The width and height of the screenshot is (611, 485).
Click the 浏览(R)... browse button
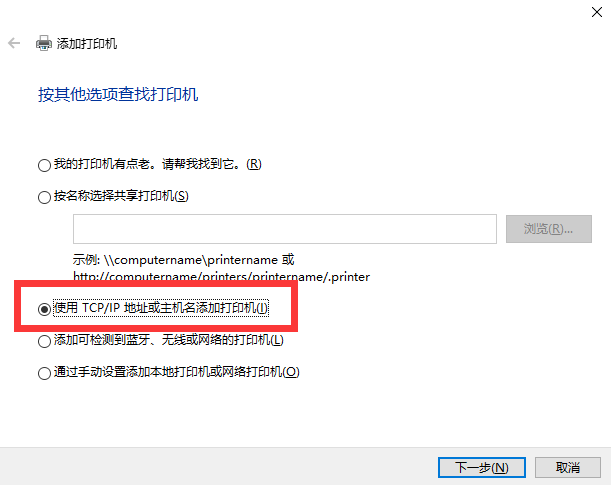click(x=549, y=229)
